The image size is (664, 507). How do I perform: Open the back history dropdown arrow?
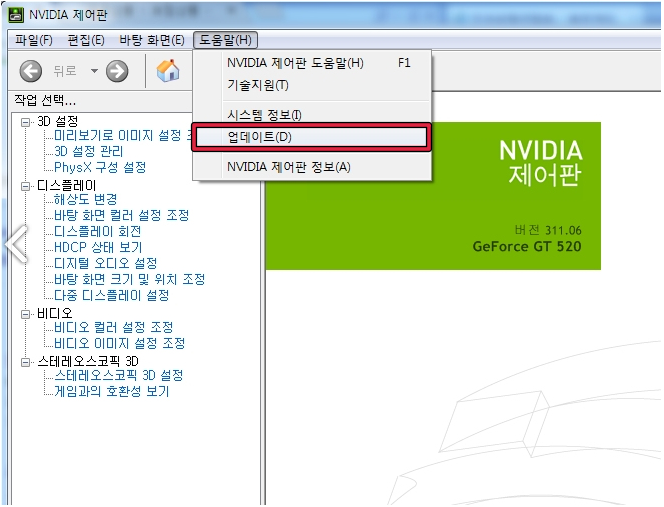(x=94, y=71)
